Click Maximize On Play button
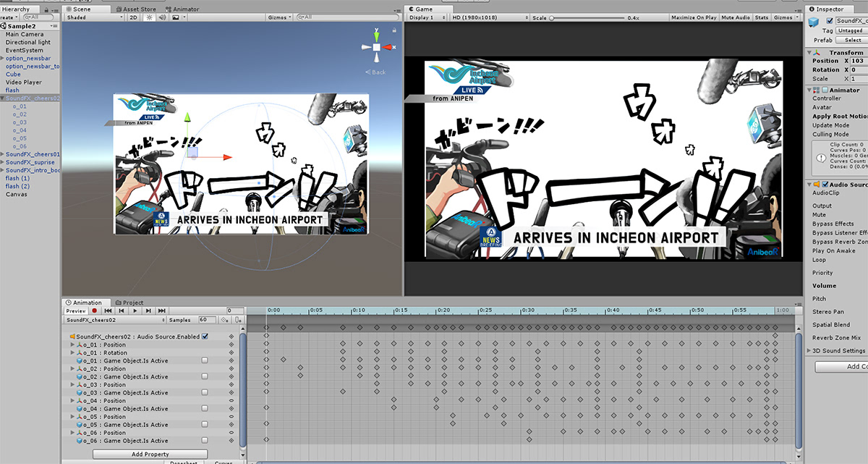 click(694, 17)
